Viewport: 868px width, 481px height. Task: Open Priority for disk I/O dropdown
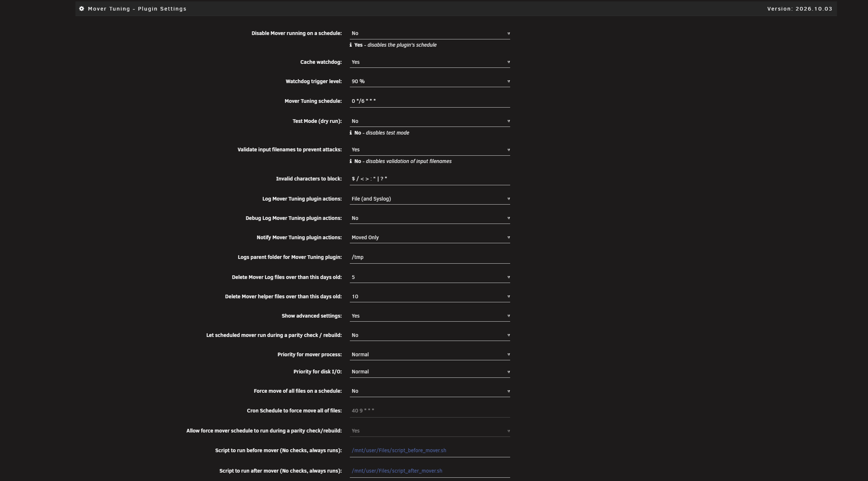coord(430,372)
